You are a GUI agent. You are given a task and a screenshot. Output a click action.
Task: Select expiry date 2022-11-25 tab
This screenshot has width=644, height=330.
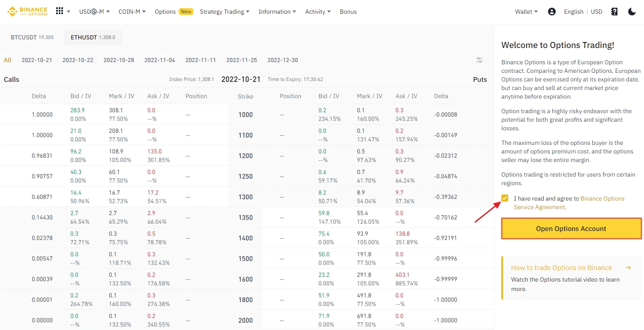[242, 60]
